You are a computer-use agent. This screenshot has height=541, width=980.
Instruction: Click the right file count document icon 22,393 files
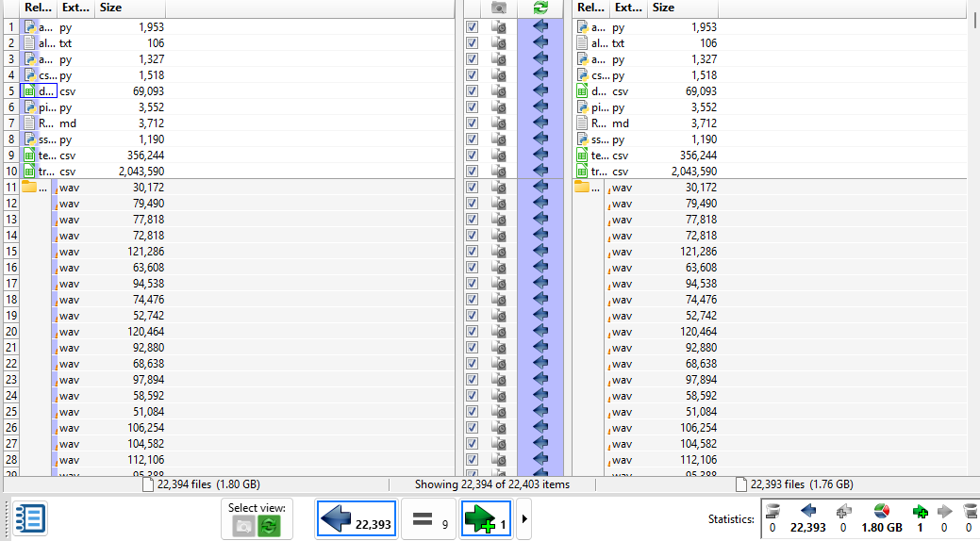click(x=741, y=484)
